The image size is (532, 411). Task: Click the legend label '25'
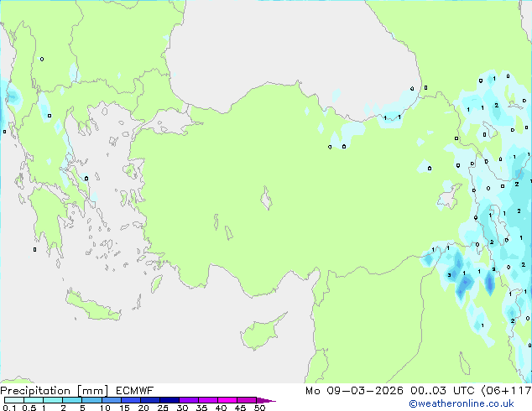click(163, 408)
